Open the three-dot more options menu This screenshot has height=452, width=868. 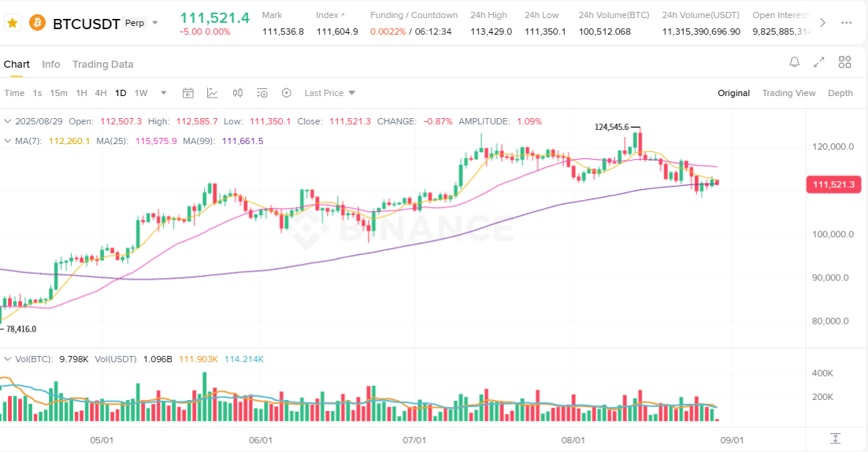(x=847, y=23)
